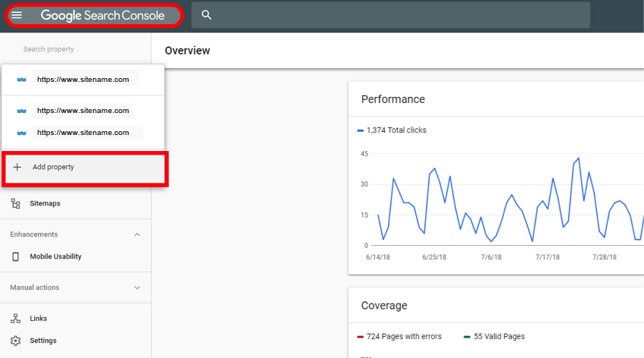Click the Google Search Console logo
This screenshot has height=358, width=644.
(x=102, y=16)
